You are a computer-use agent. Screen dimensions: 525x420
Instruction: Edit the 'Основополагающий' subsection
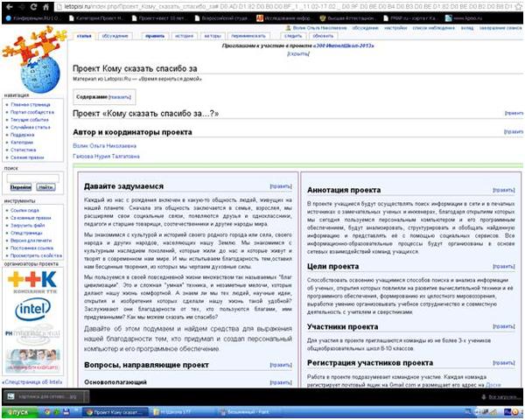point(281,382)
